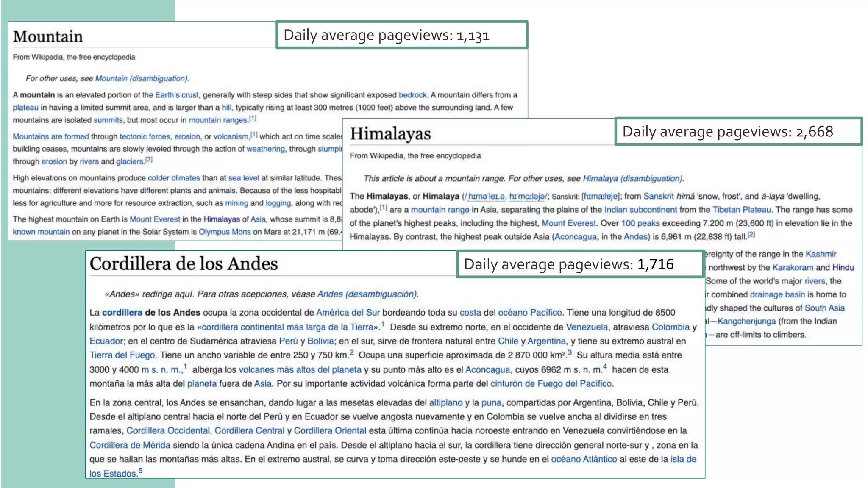Open the Cordillera Oriental link

330,430
